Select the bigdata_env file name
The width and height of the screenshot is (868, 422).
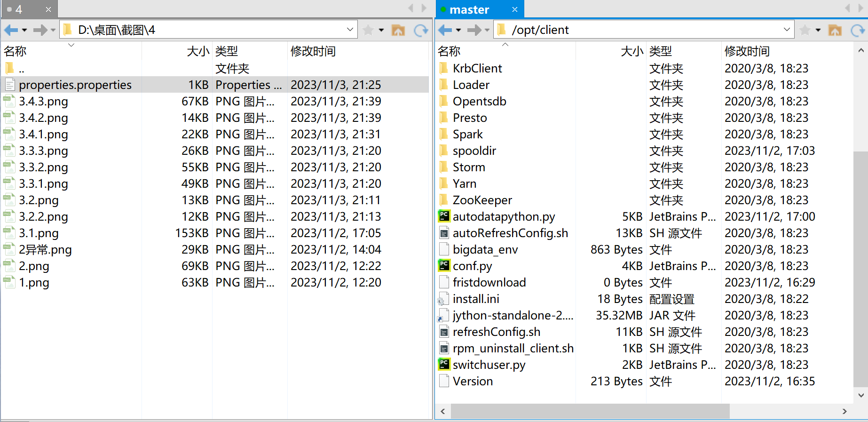(x=485, y=249)
